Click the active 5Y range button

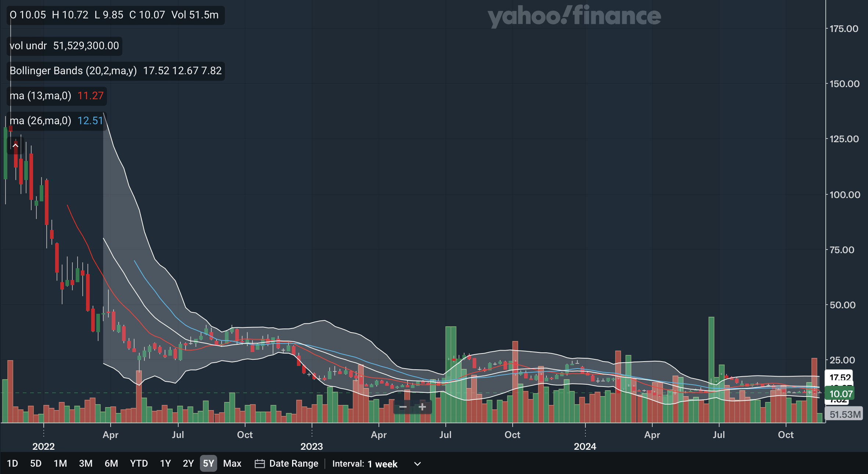[x=208, y=464]
